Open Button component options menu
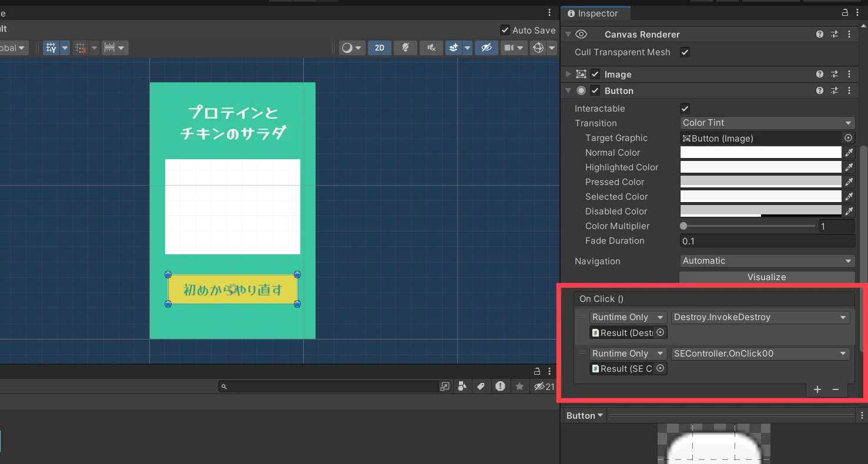 point(849,91)
